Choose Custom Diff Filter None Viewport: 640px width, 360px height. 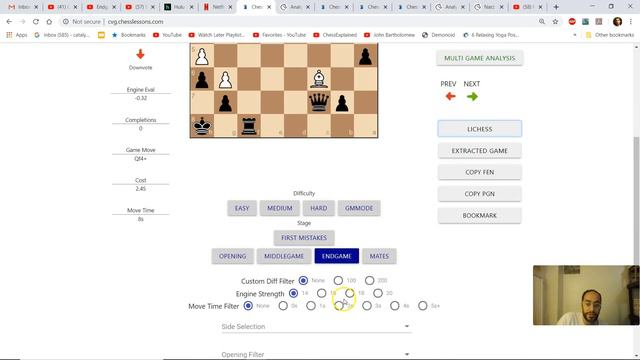[x=303, y=280]
